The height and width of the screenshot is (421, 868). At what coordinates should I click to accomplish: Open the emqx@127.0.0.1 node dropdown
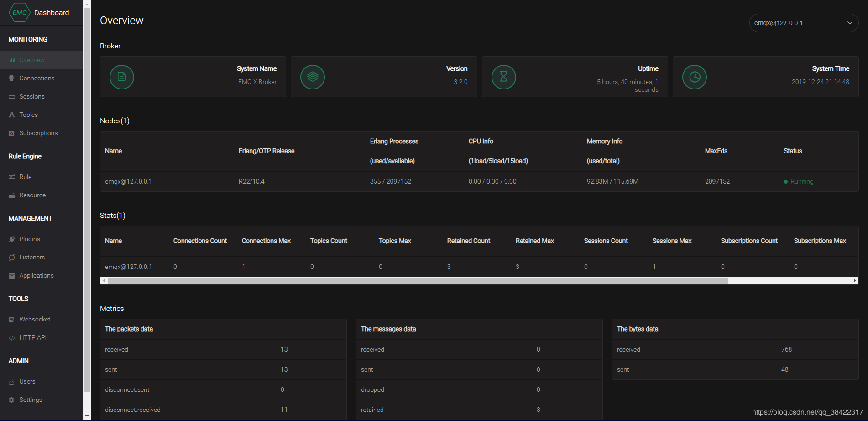[804, 23]
